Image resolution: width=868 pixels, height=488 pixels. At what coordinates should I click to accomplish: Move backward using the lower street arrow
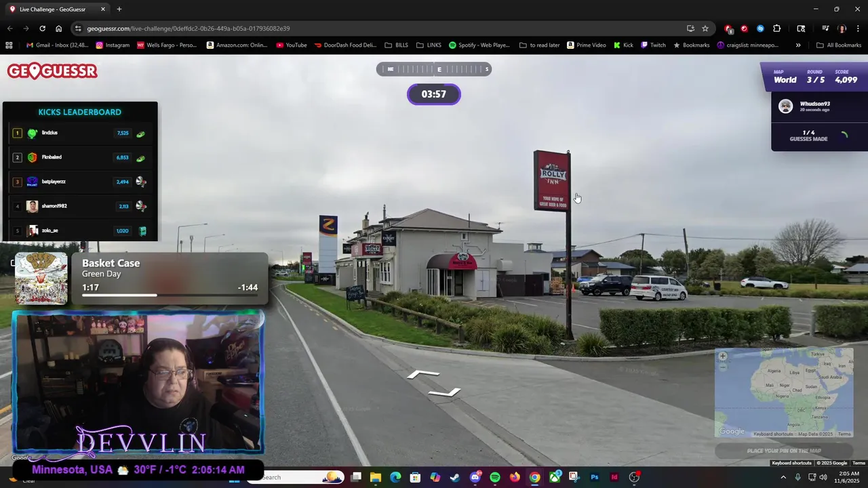pos(444,392)
